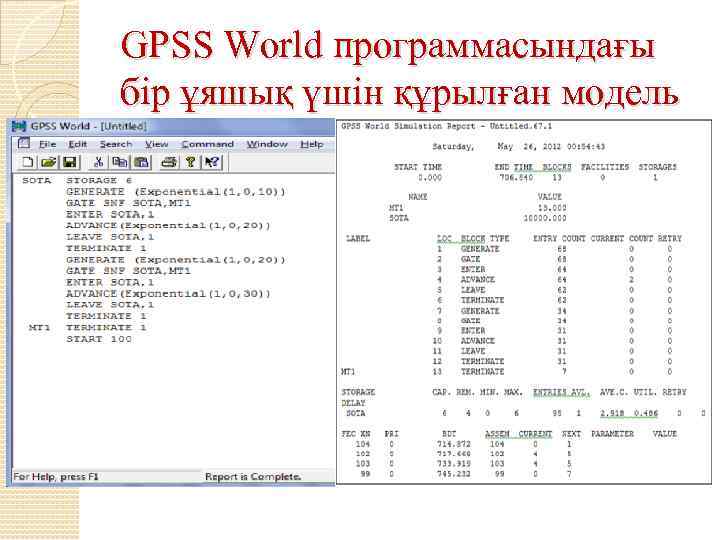This screenshot has width=720, height=540.
Task: Open the Window menu
Action: [x=267, y=144]
